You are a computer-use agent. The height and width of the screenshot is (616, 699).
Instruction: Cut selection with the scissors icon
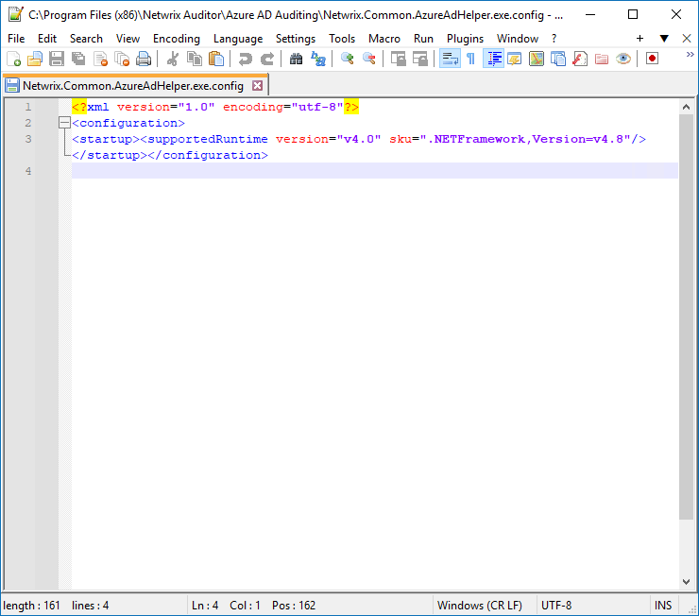coord(173,59)
